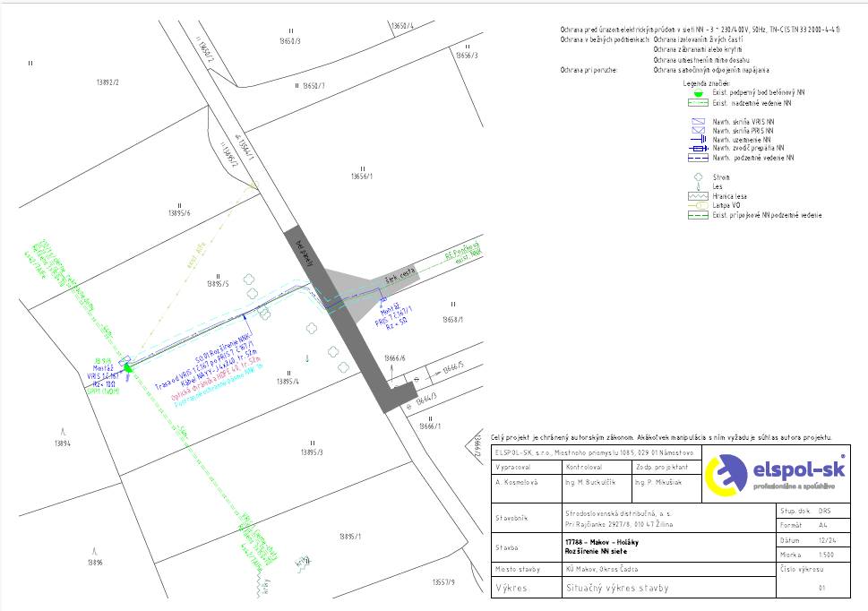Click the green concrete support point legend symbol
Screen dimensions: 868x611
698,93
